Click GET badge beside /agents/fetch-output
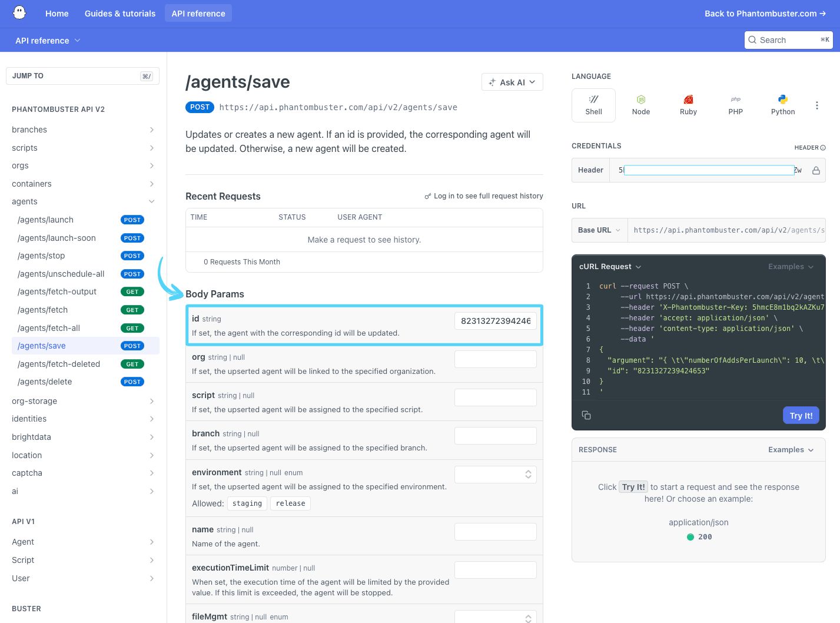This screenshot has width=840, height=623. (132, 291)
